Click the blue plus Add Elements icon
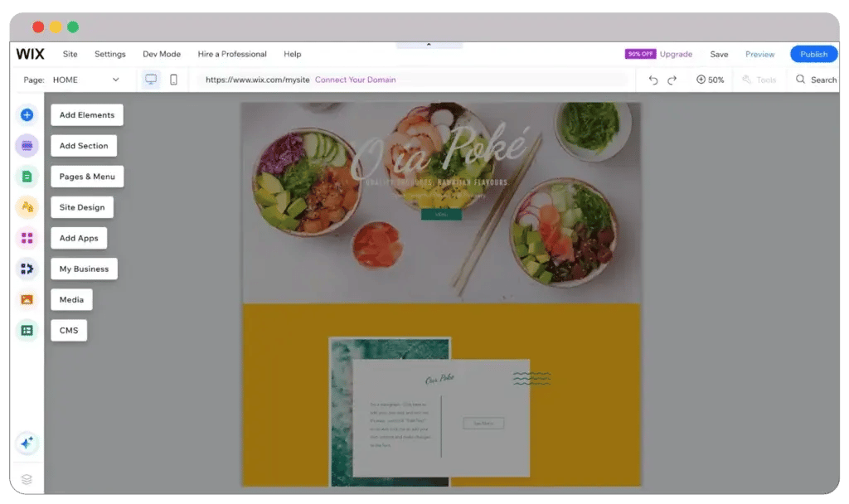Image resolution: width=849 pixels, height=504 pixels. pos(27,115)
